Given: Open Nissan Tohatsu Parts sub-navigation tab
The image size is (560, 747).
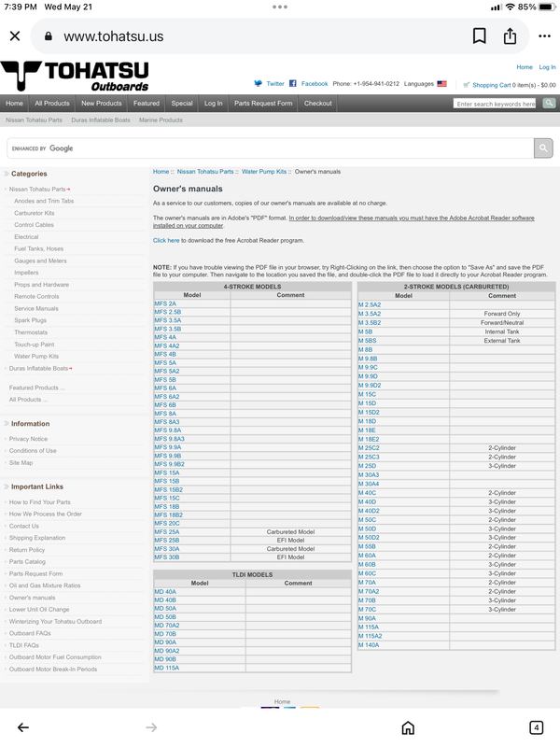Looking at the screenshot, I should pos(34,120).
